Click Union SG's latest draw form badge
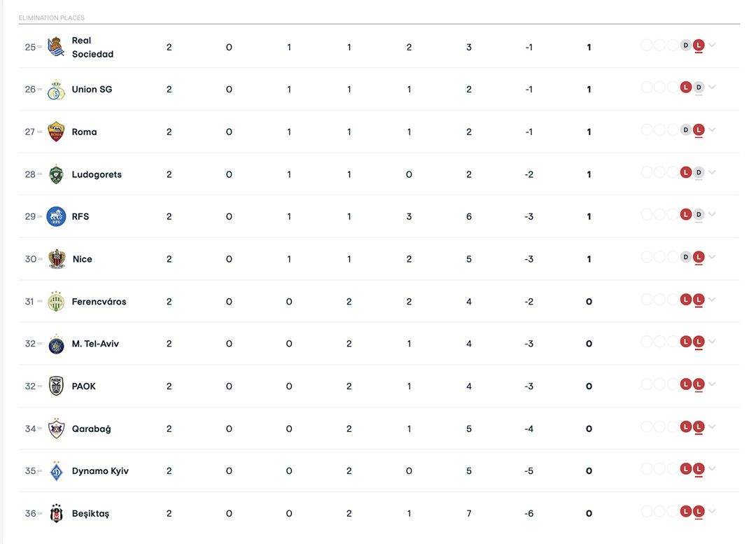 (x=698, y=88)
